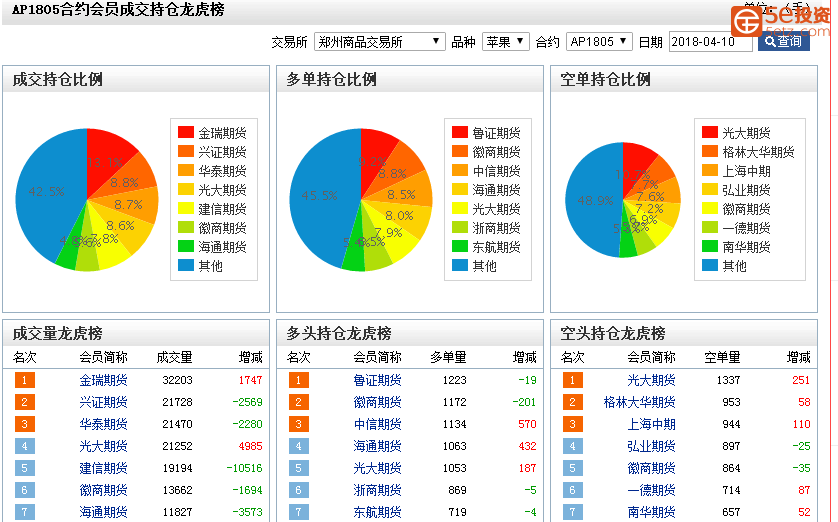Click 45.5% blue slice in 多单持仓比例 pie

pyautogui.click(x=320, y=196)
